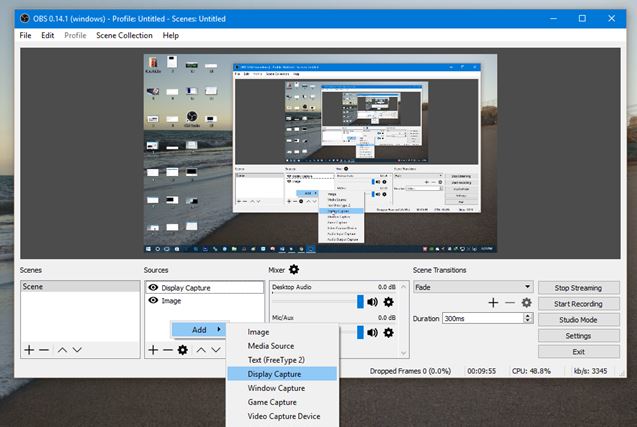Open Desktop Audio gear settings
Viewport: 637px width, 427px height.
388,302
